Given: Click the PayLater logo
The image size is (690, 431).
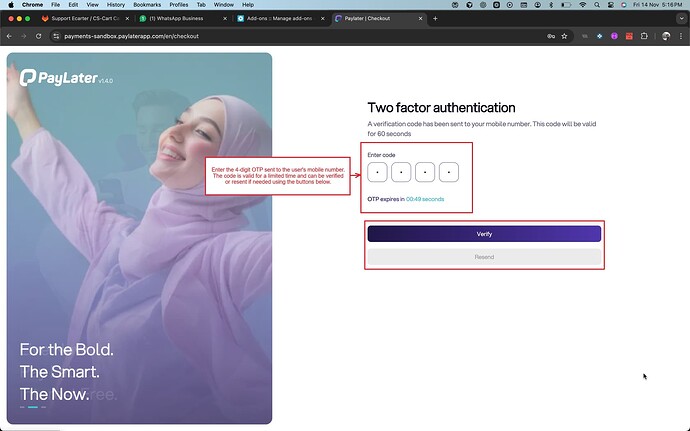Looking at the screenshot, I should point(60,79).
